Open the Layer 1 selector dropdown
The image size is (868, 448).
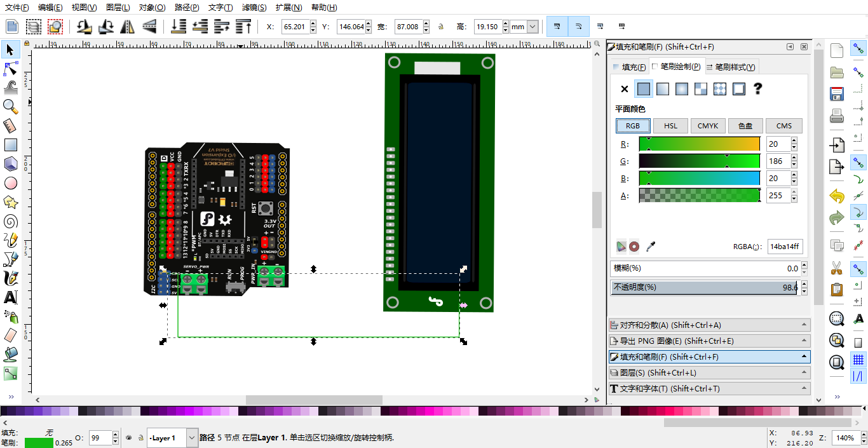192,438
